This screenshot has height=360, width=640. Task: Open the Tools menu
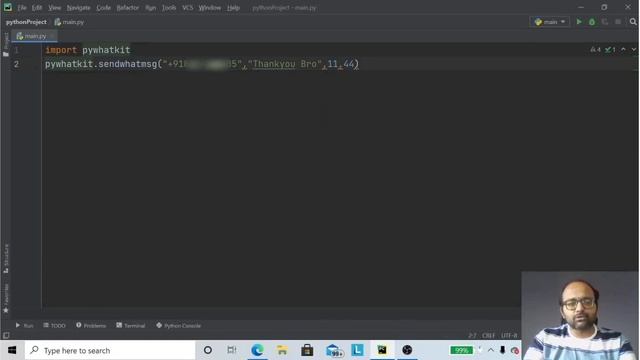169,8
